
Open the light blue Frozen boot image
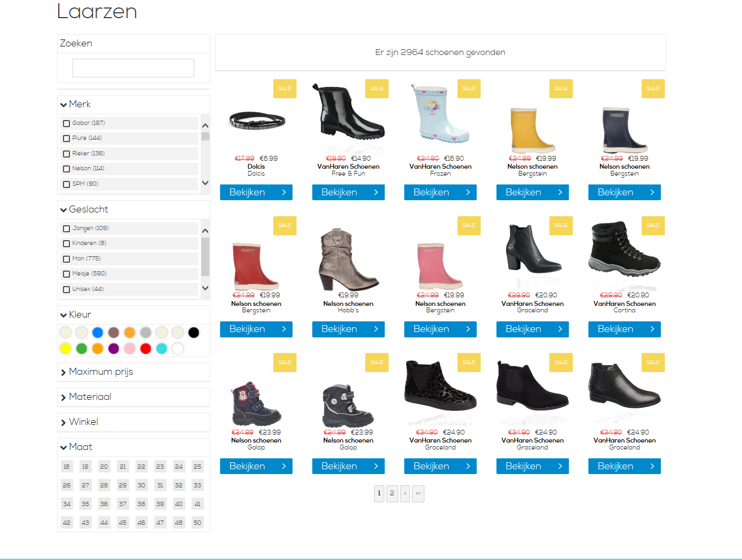tap(440, 113)
